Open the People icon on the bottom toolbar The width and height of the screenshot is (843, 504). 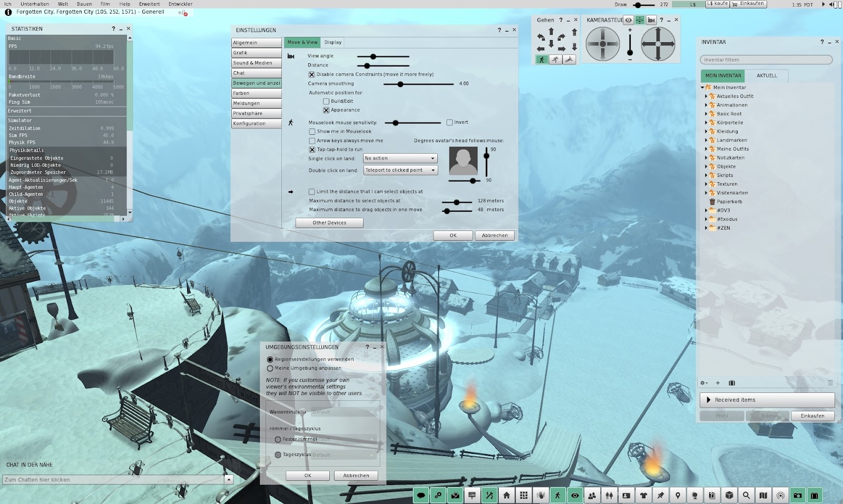point(593,496)
